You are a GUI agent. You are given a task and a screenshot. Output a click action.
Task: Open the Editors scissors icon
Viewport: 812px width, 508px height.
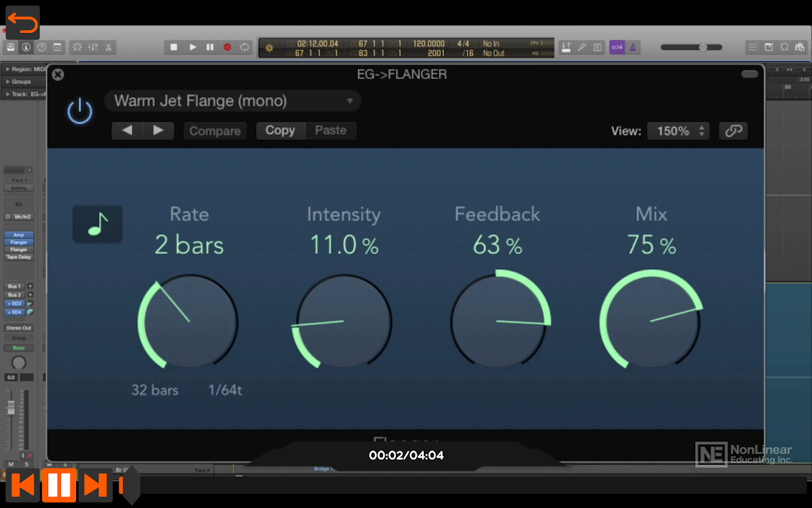(108, 47)
